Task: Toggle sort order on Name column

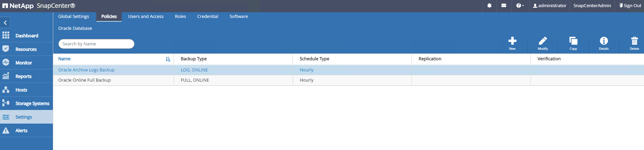Action: coord(168,59)
